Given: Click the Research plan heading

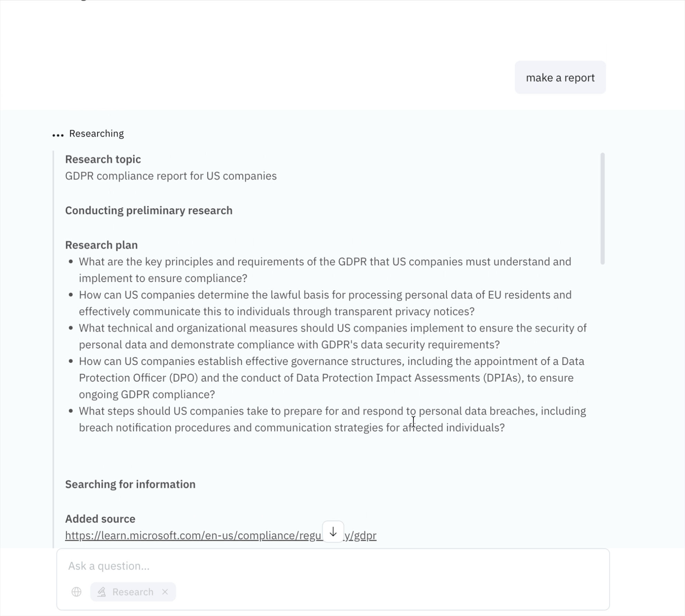Looking at the screenshot, I should coord(101,245).
